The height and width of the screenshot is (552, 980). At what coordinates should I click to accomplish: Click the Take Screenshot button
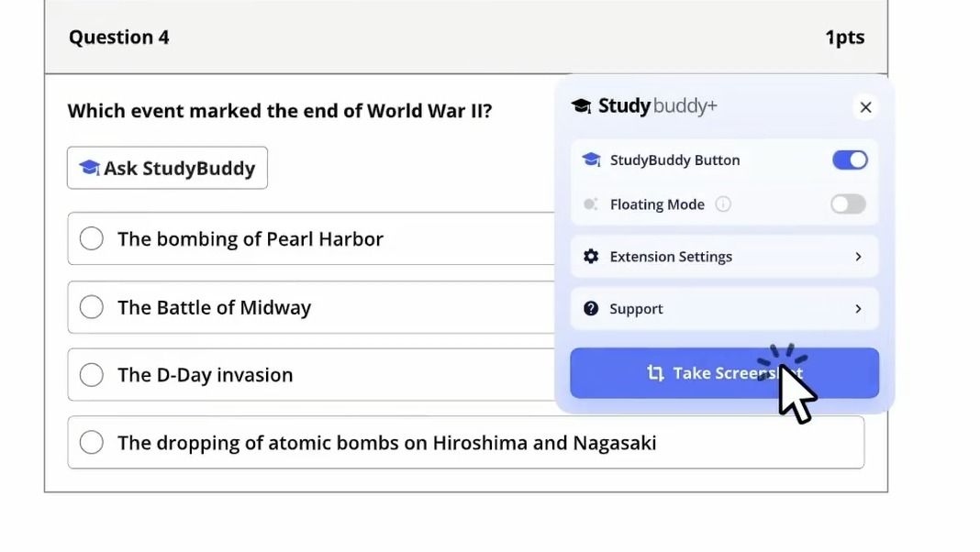(x=724, y=373)
